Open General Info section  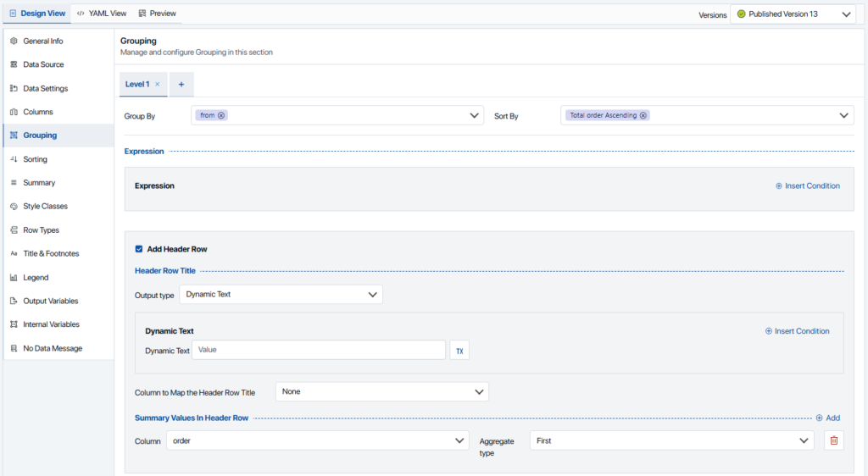point(58,41)
